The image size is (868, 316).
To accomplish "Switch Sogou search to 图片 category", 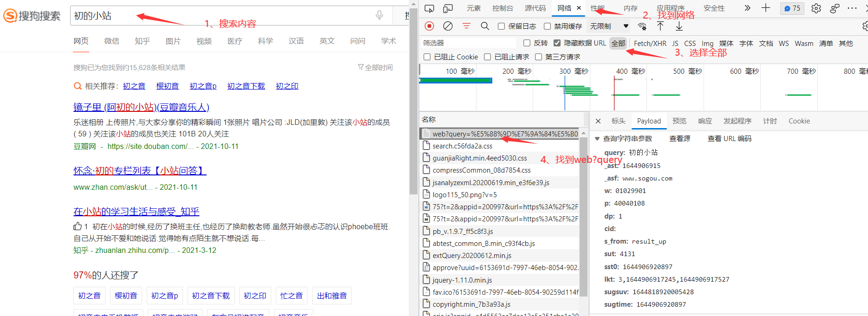I will (173, 41).
